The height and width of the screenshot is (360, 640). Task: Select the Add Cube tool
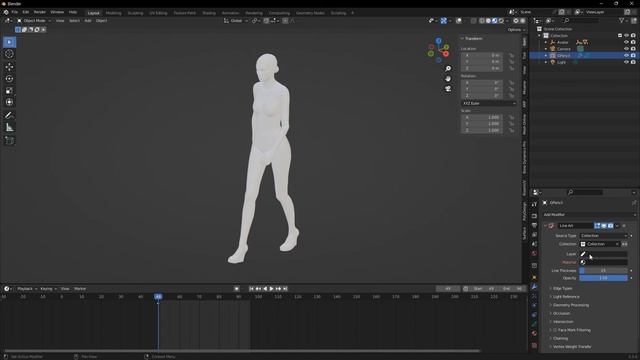9,140
